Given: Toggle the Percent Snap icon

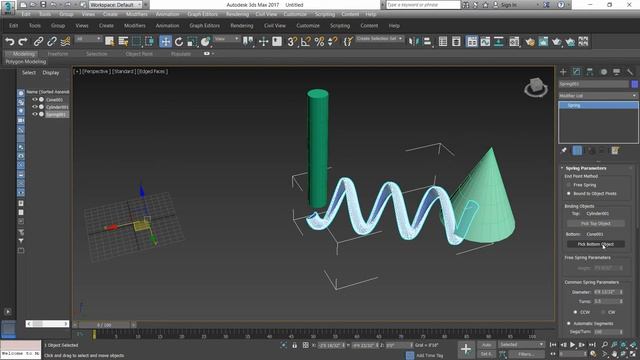Looking at the screenshot, I should click(x=319, y=41).
